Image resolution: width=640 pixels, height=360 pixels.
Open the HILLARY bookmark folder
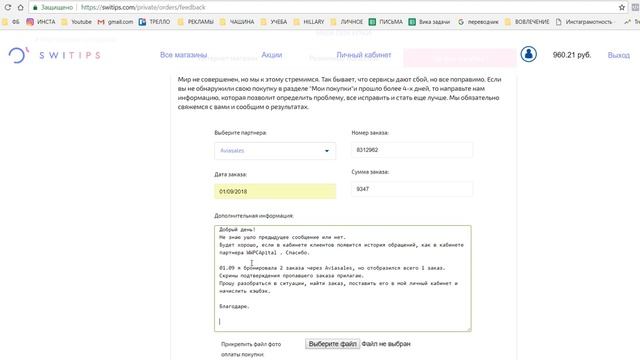[309, 22]
